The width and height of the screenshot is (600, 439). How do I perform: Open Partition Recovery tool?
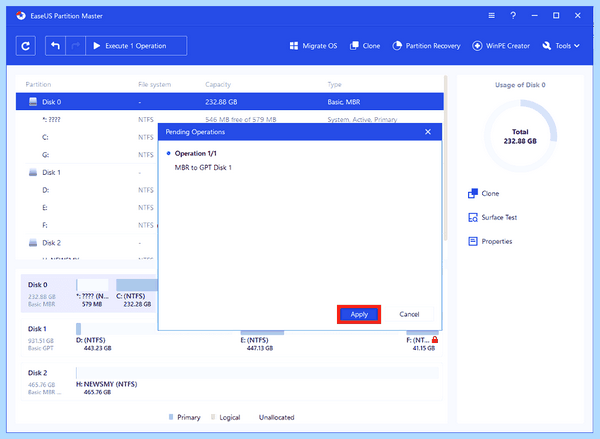[x=426, y=46]
